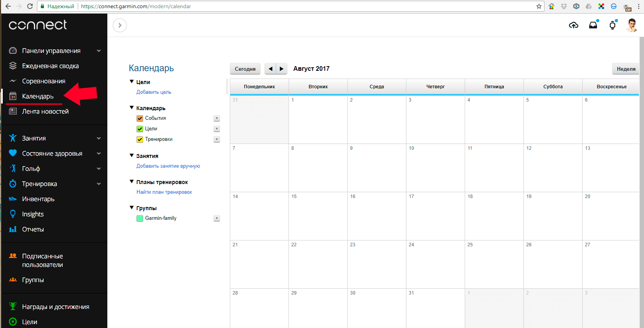Select Соревнования in the sidebar menu

click(x=44, y=81)
